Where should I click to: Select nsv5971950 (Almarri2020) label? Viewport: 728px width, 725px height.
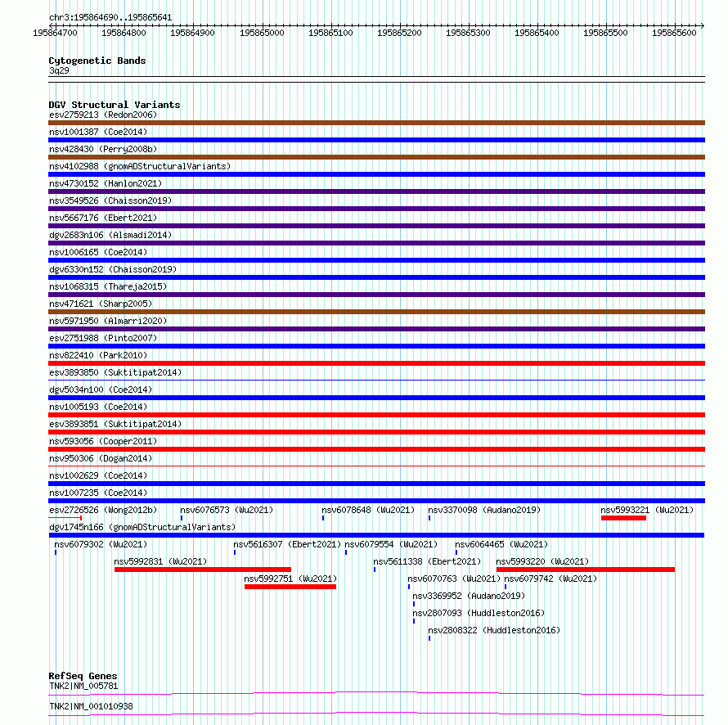pyautogui.click(x=108, y=321)
